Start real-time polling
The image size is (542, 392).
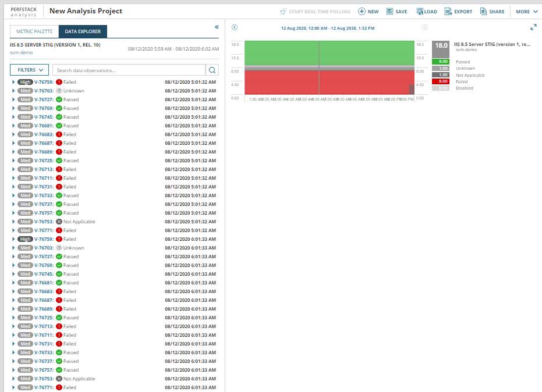[316, 10]
